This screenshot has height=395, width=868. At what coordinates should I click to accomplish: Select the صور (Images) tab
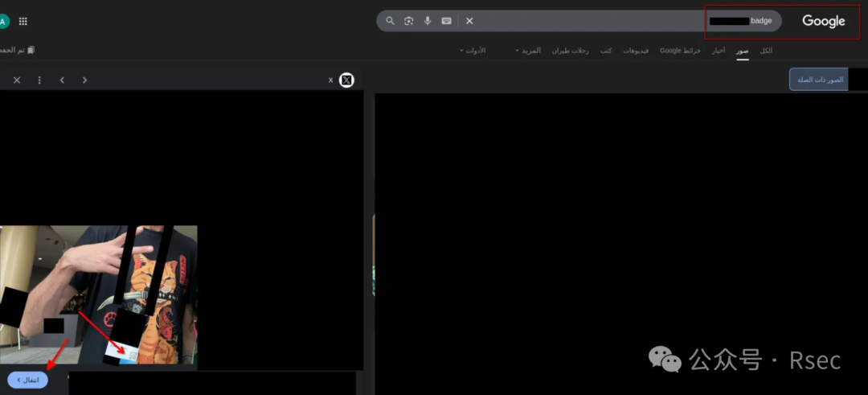743,51
